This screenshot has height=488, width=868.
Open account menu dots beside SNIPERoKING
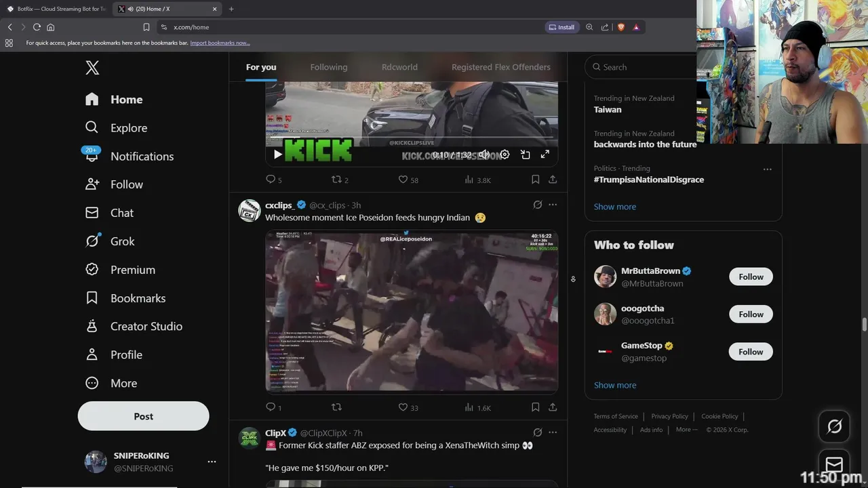212,462
